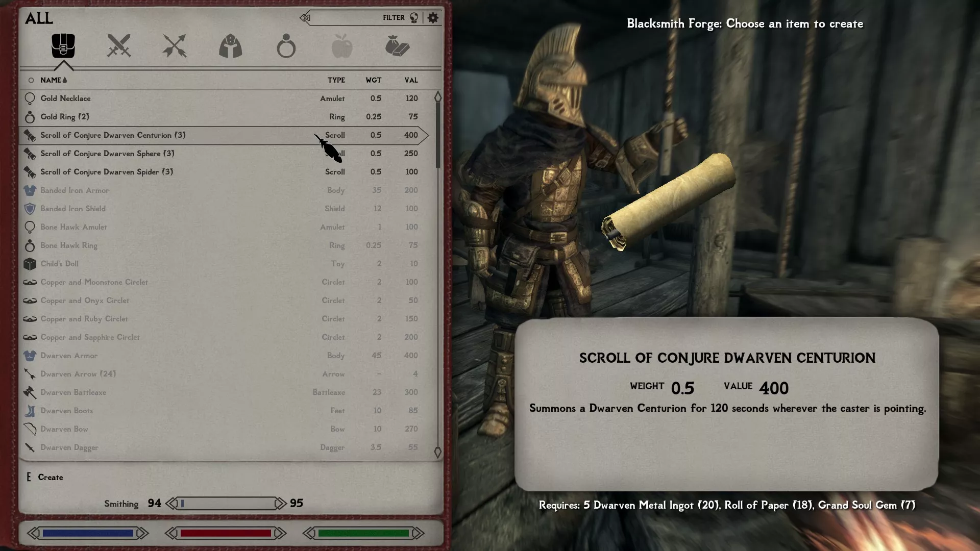Click the armor icon on Banded Iron Armor

[x=30, y=190]
